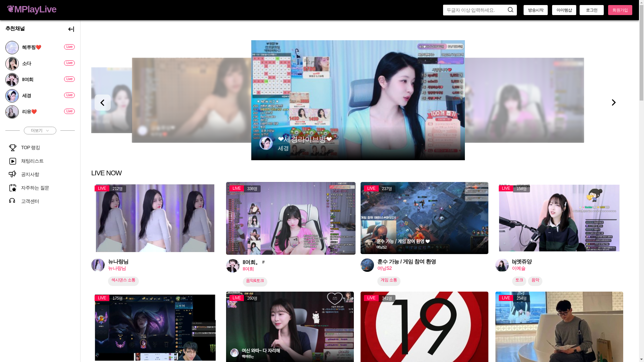
Task: Click 이예슬 streamer avatar
Action: pos(502,265)
